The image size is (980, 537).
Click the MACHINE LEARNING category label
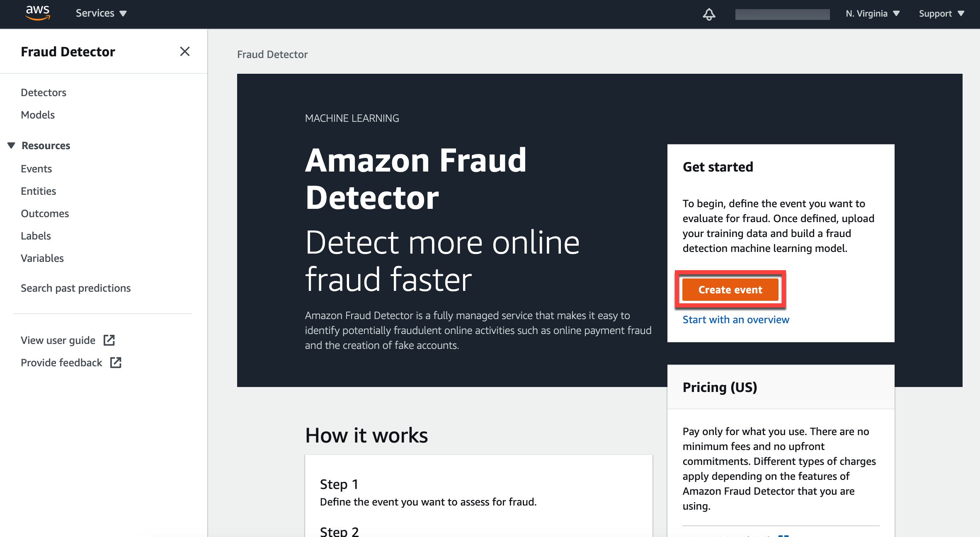[x=352, y=118]
